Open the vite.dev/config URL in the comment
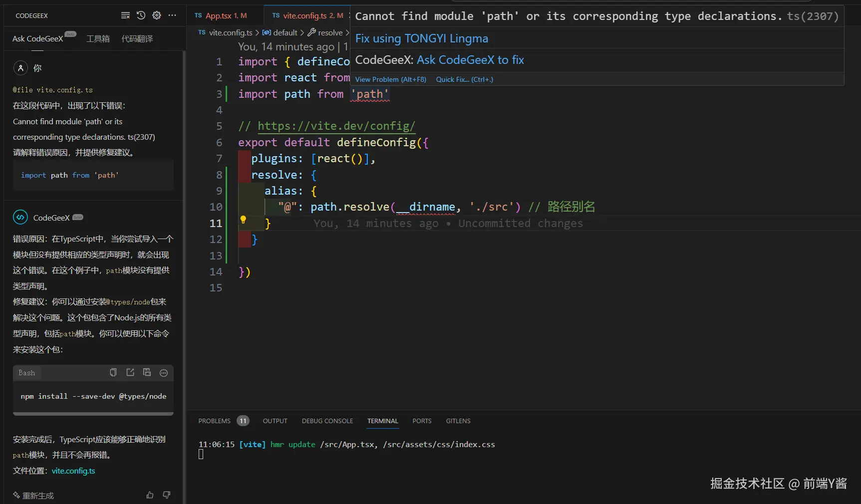 point(336,126)
